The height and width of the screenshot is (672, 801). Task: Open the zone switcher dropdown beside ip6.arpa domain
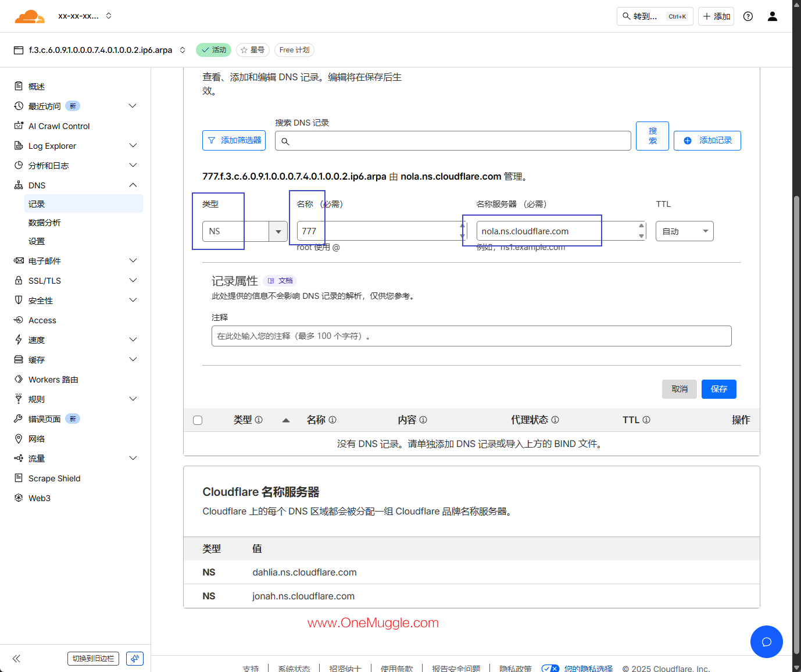(x=183, y=50)
